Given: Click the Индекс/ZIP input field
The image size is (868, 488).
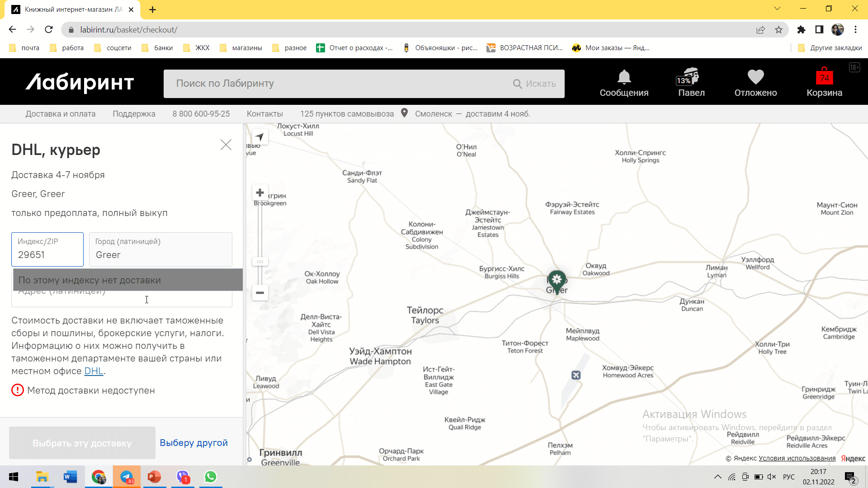Looking at the screenshot, I should point(47,249).
